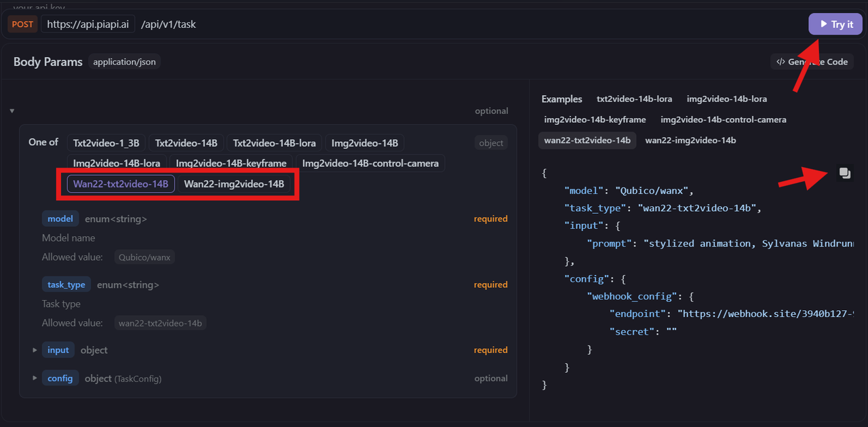Viewport: 868px width, 427px height.
Task: Click the Examples label
Action: 561,99
